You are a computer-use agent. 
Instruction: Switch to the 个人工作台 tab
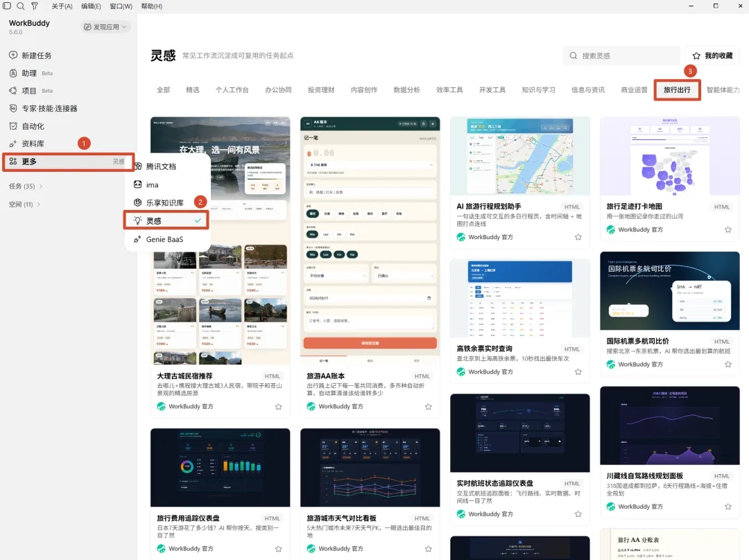pyautogui.click(x=232, y=90)
